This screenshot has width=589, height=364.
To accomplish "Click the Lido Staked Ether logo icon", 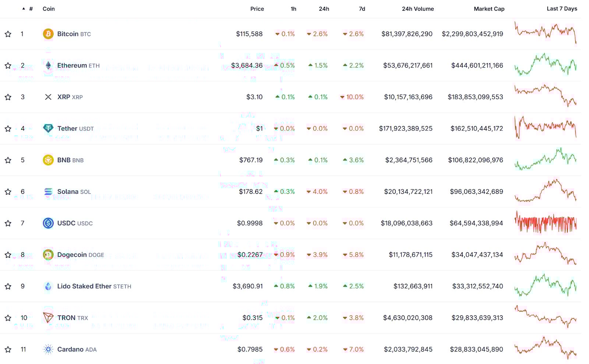I will point(48,286).
